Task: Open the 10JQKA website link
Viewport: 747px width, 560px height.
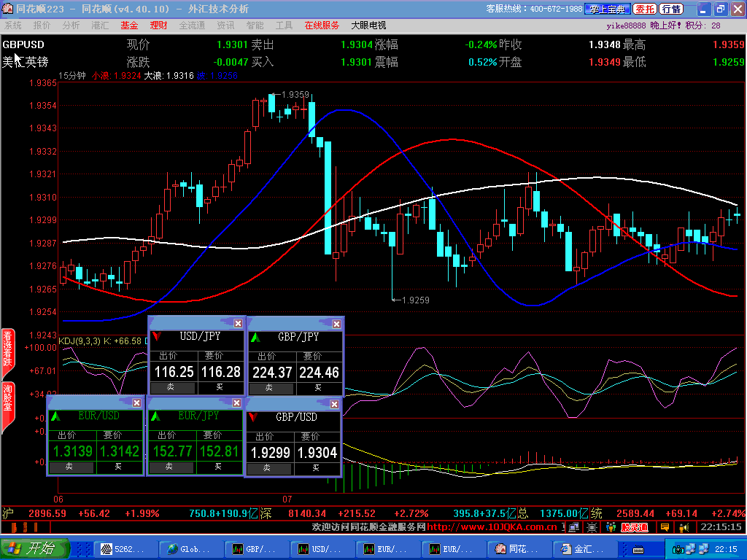Action: click(x=492, y=527)
